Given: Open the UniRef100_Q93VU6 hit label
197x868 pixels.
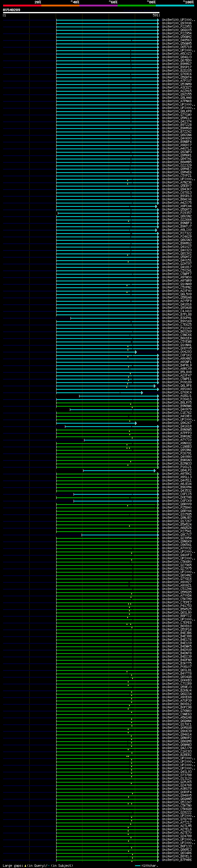Looking at the screenshot, I should click(x=177, y=23).
